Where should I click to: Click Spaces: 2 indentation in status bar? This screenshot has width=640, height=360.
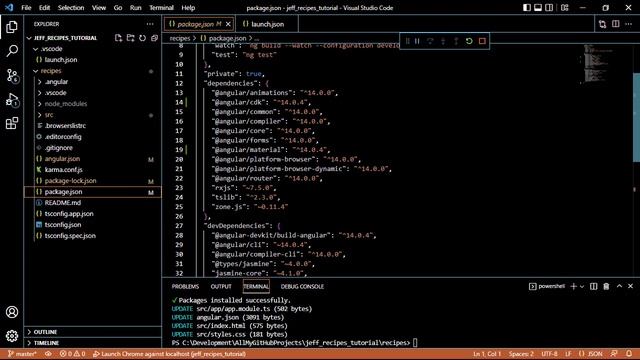pyautogui.click(x=521, y=354)
